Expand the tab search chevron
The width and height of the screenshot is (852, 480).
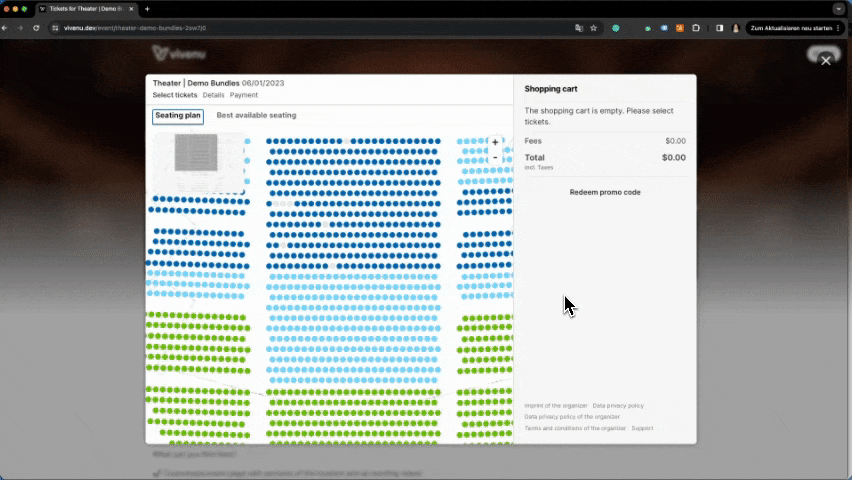click(838, 9)
